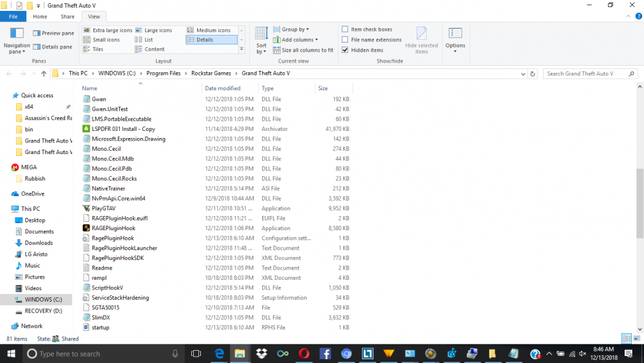Select the NativeTrainer file row
The height and width of the screenshot is (363, 644).
click(x=216, y=188)
